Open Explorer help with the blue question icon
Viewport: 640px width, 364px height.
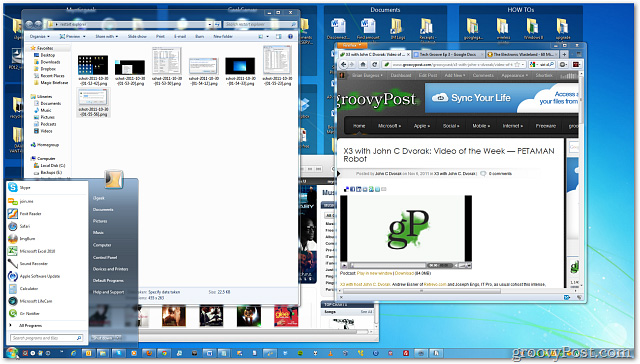pos(291,36)
